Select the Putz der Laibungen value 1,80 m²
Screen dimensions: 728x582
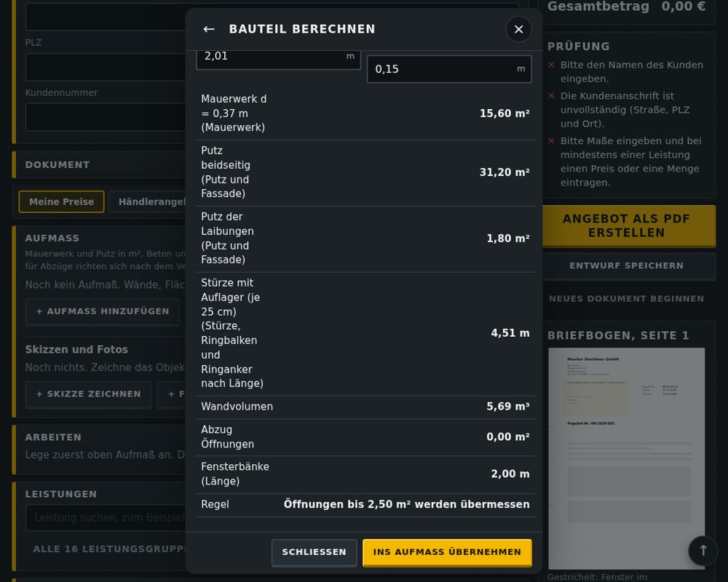click(508, 239)
